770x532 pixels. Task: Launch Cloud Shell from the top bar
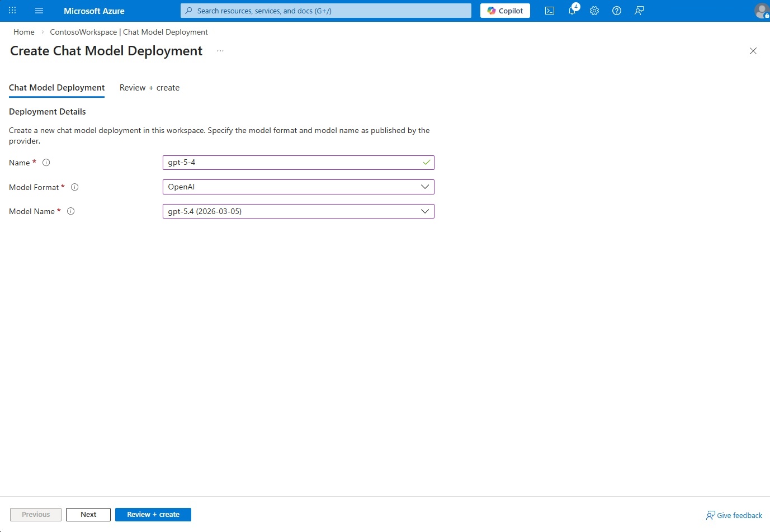pos(550,11)
